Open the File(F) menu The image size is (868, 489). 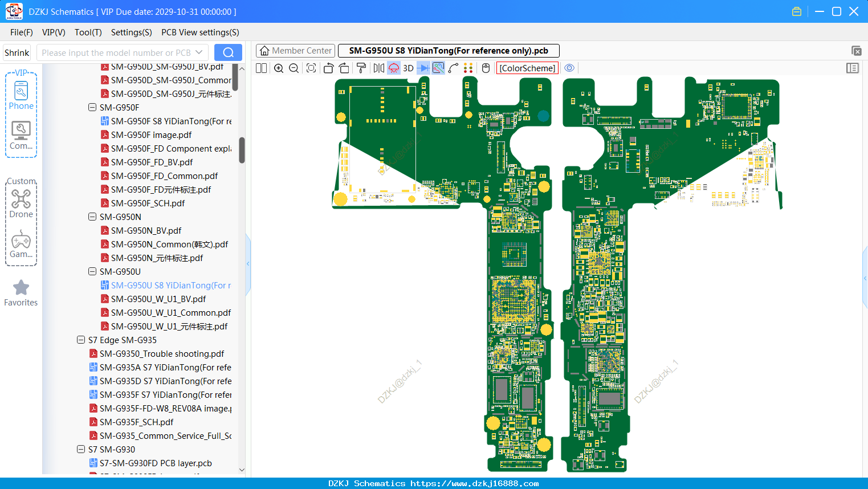click(x=22, y=32)
